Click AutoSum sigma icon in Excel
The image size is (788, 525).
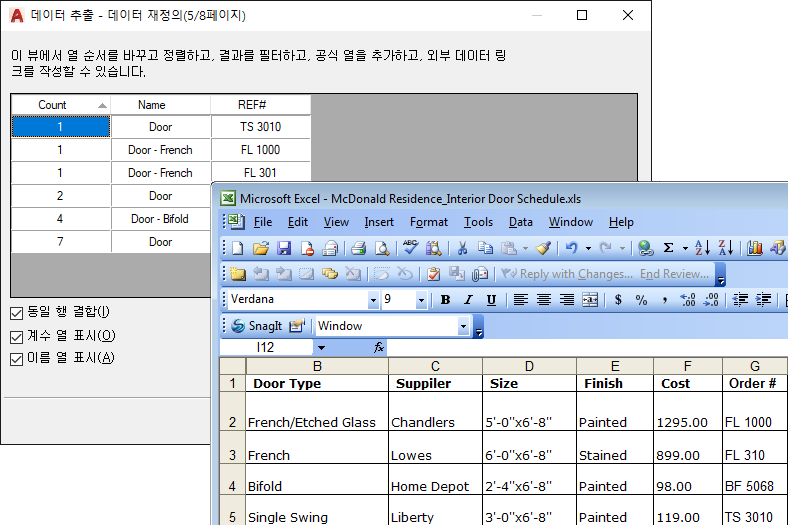[668, 248]
